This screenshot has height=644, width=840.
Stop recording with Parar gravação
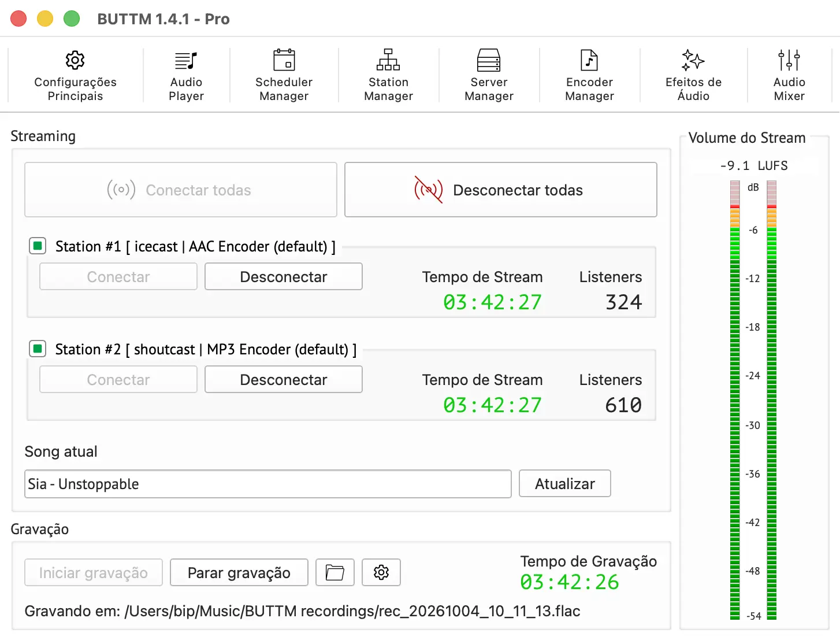(239, 572)
